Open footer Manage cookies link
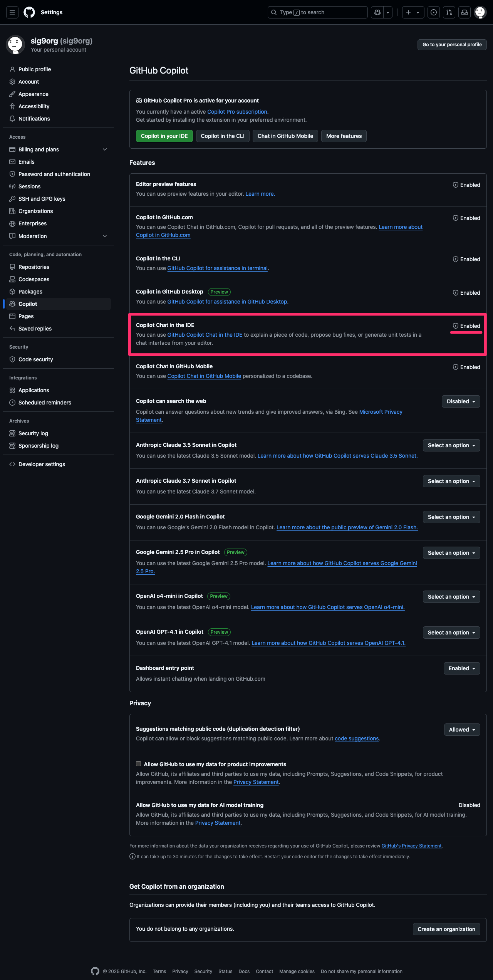 (297, 972)
